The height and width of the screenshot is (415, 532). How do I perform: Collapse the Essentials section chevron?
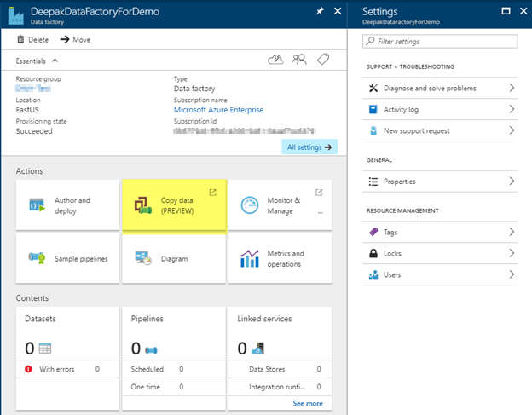pos(55,61)
